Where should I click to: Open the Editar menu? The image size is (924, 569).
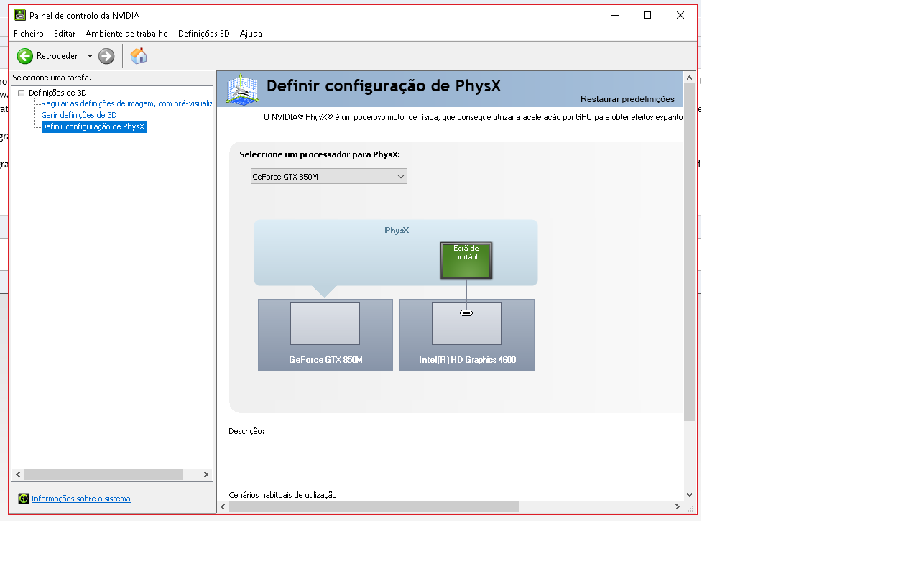65,34
